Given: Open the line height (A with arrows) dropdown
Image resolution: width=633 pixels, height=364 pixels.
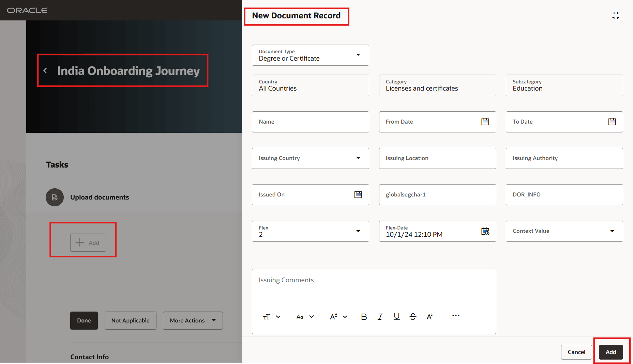Looking at the screenshot, I should 338,317.
